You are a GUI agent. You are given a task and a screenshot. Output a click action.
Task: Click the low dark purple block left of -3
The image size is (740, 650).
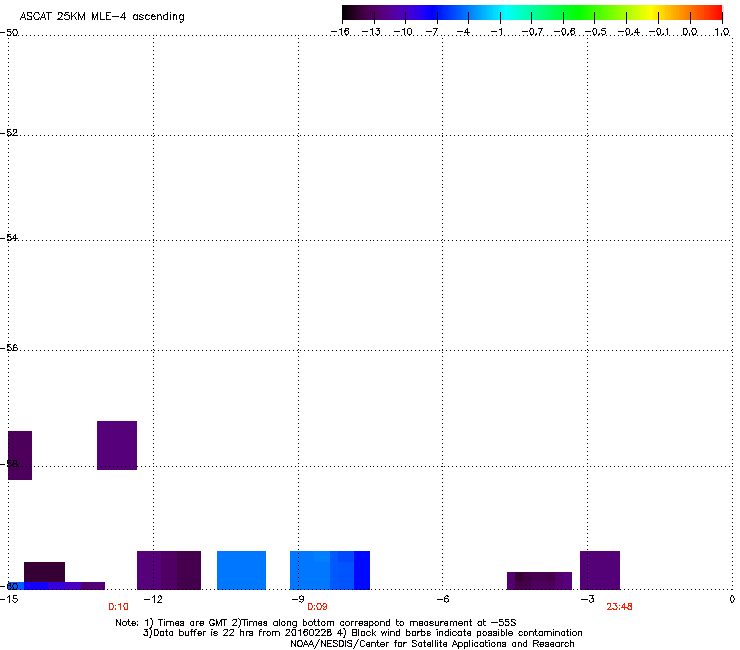[539, 581]
